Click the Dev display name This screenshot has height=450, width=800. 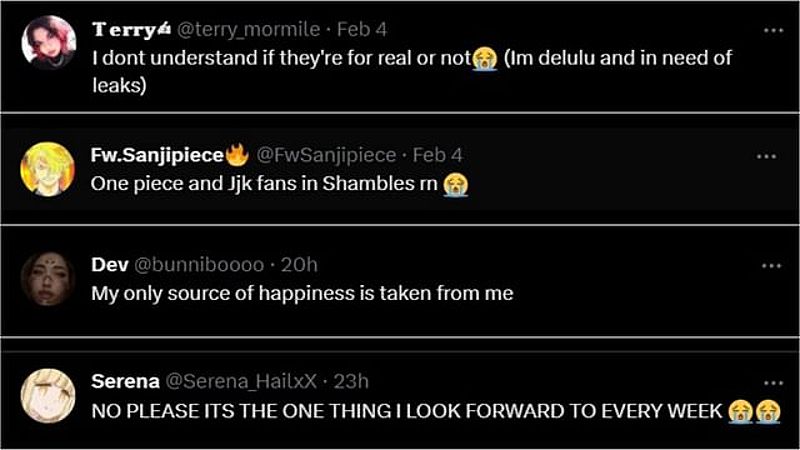point(110,265)
